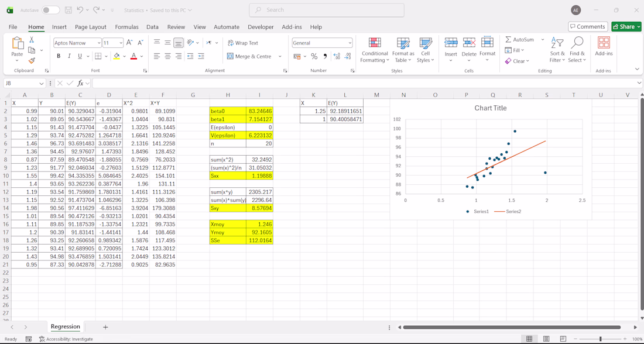Click the Share button
The image size is (644, 344).
pyautogui.click(x=626, y=27)
